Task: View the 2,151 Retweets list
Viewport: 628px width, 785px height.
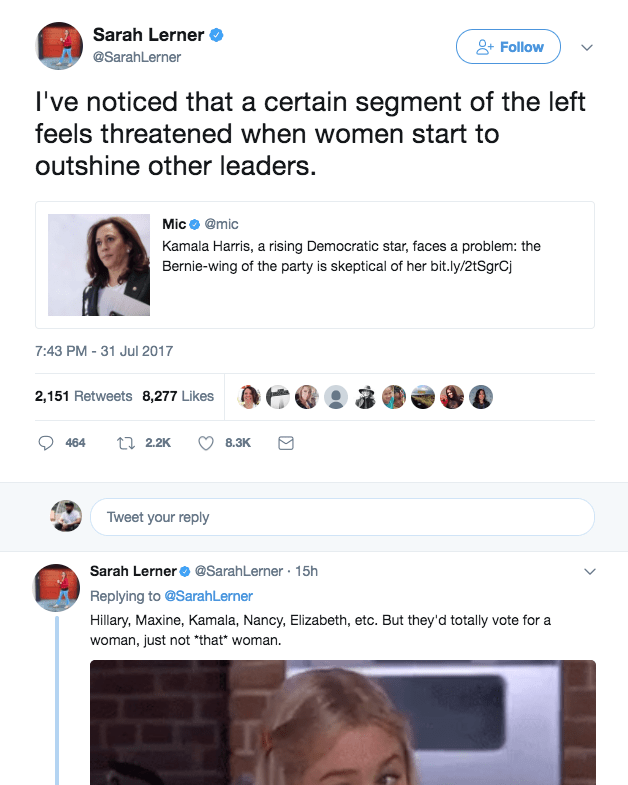Action: pos(83,396)
